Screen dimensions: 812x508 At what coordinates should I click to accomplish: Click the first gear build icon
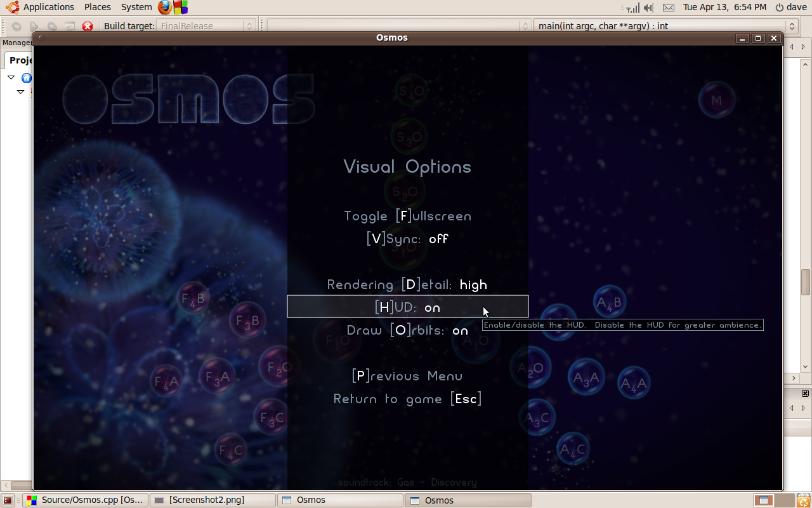click(x=16, y=26)
